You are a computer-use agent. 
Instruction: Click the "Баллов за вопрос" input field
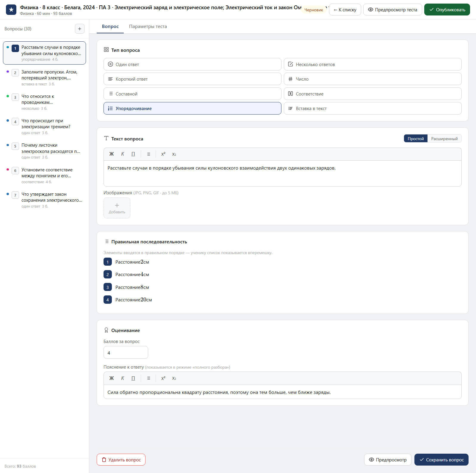click(x=126, y=353)
